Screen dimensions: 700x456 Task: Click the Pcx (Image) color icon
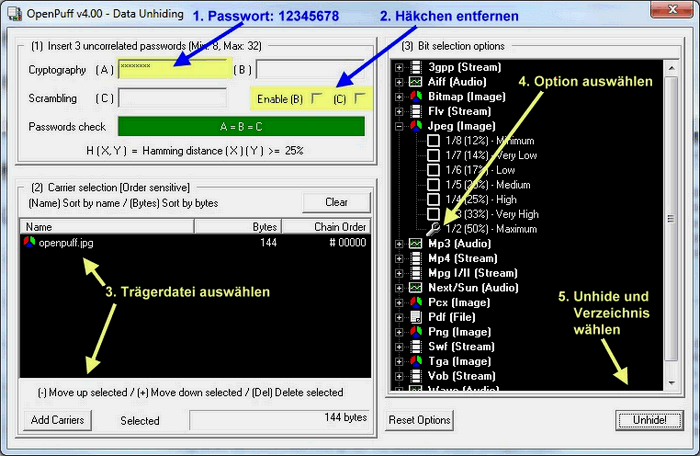[416, 302]
